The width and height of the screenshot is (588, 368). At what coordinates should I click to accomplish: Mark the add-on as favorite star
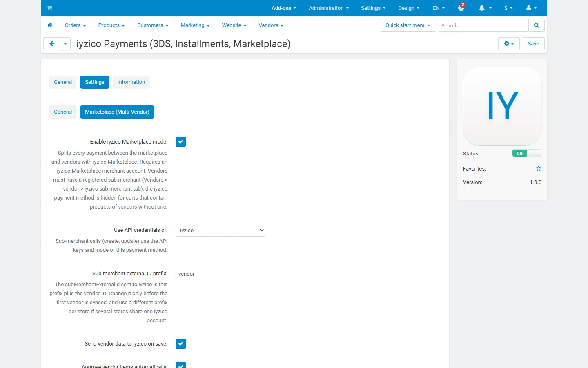539,168
